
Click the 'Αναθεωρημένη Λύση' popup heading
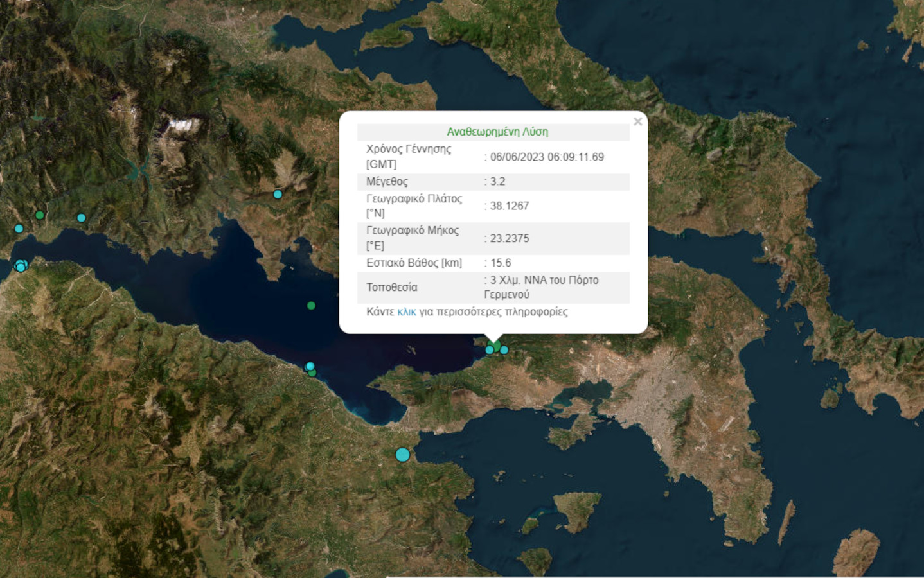click(x=497, y=132)
